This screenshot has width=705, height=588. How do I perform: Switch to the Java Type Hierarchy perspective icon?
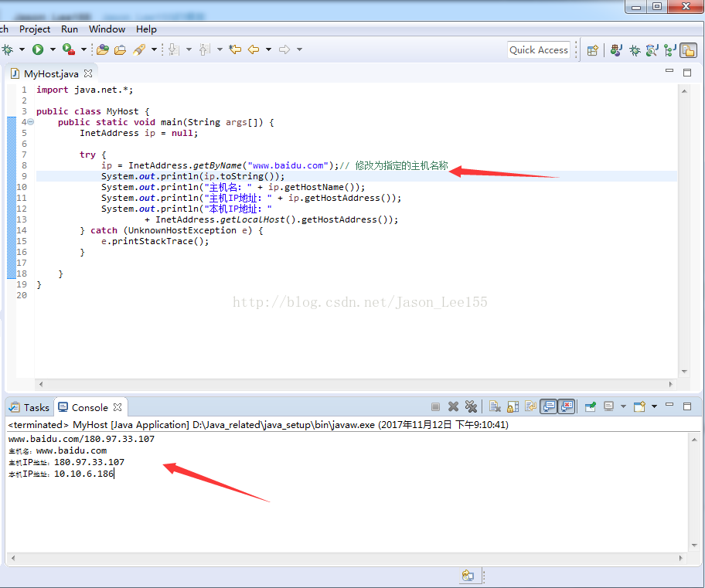pos(670,50)
